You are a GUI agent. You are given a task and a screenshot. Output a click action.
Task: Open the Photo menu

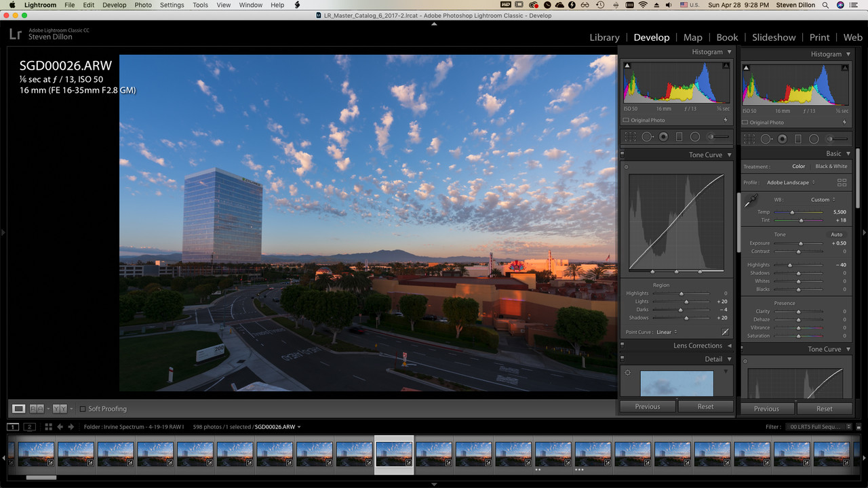point(143,4)
